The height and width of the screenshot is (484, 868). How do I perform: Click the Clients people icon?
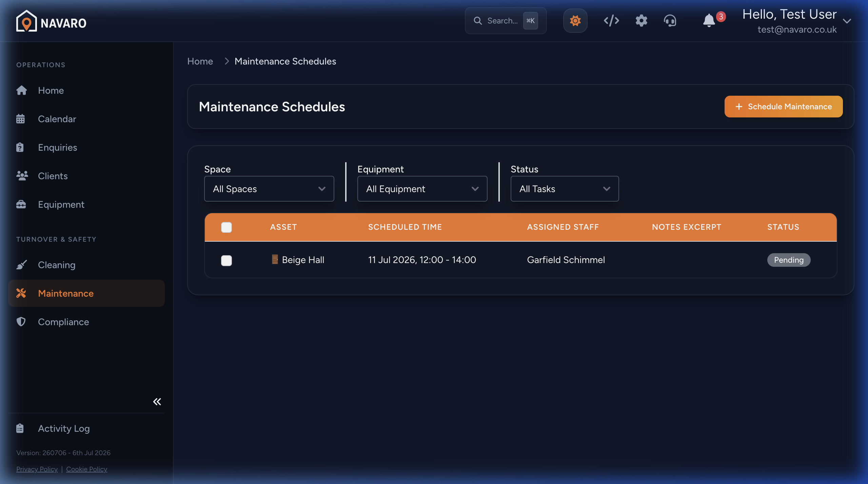22,176
